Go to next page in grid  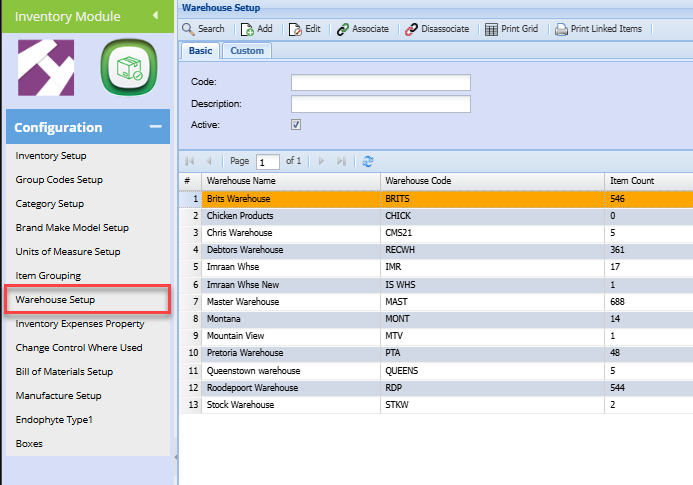click(321, 161)
